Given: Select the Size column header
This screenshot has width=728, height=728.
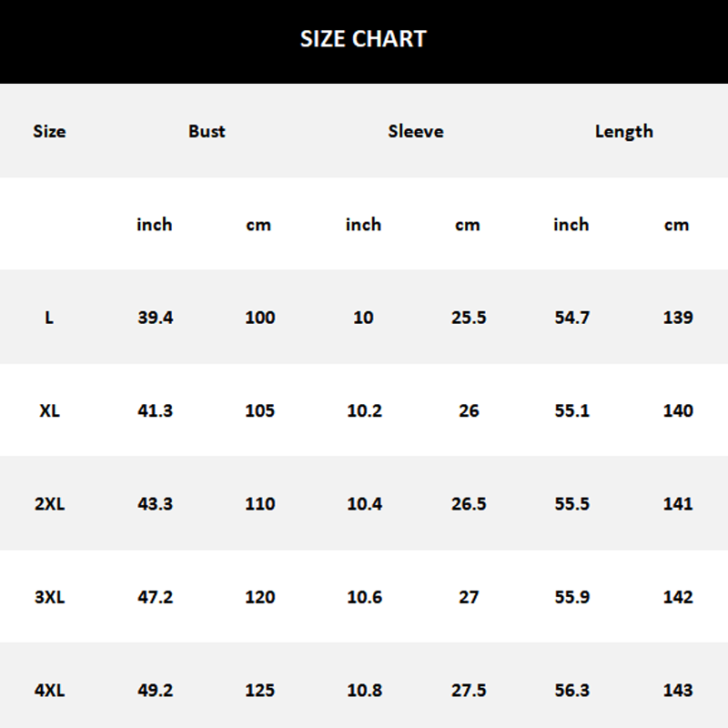Looking at the screenshot, I should coord(49,131).
